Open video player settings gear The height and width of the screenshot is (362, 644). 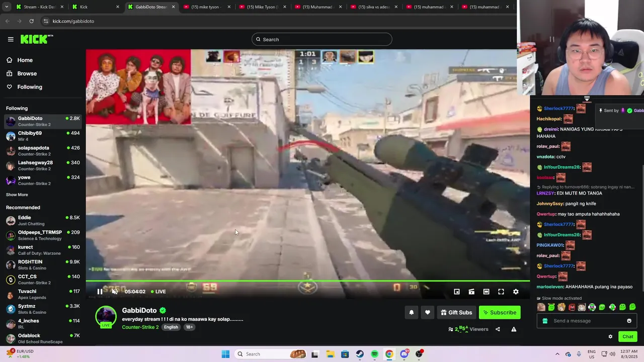(516, 292)
